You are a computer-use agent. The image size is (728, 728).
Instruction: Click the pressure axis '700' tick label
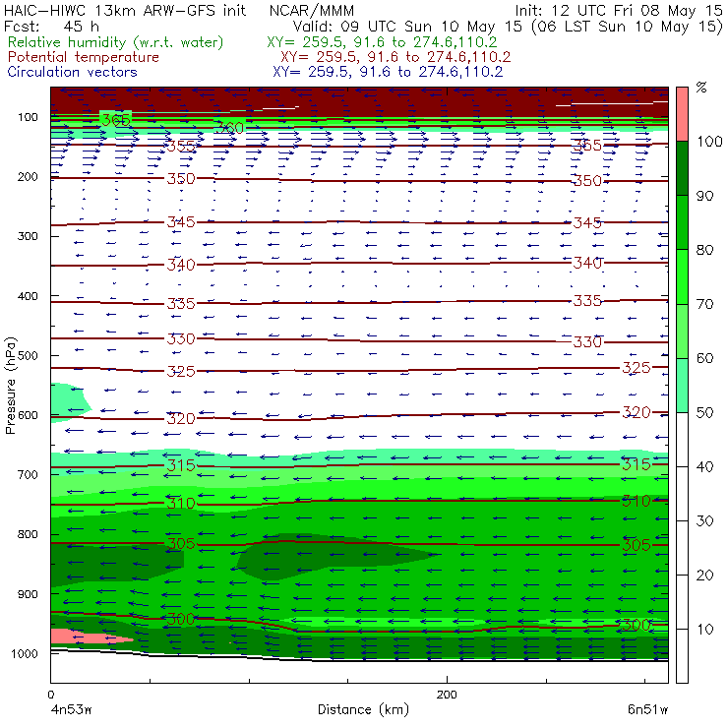point(28,474)
